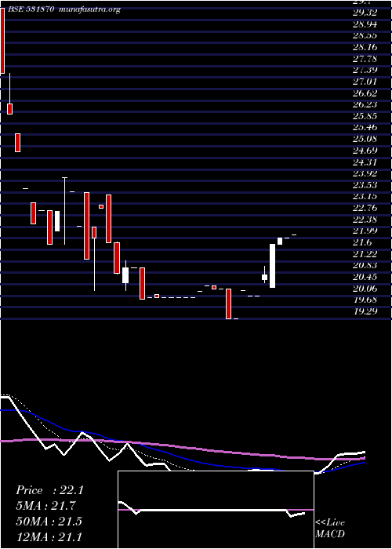Click the '5MA : 21.7' readout
392x549 pixels.
pos(45,506)
